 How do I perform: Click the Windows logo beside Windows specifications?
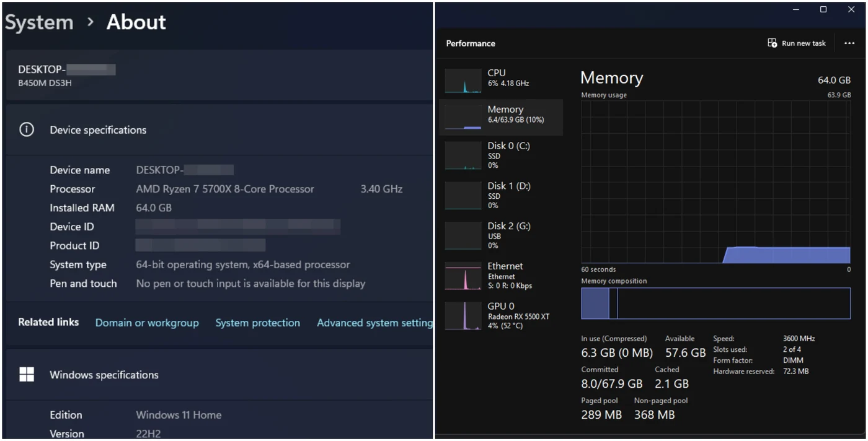pyautogui.click(x=27, y=374)
